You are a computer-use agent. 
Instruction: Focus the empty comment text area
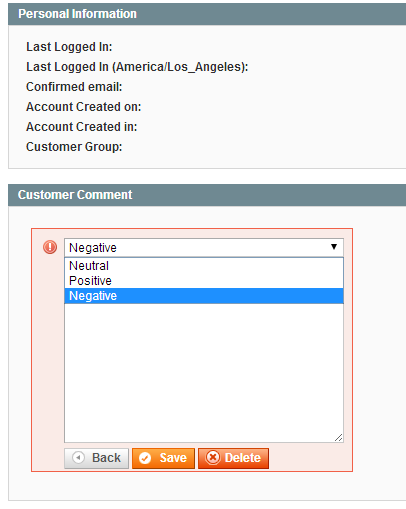[x=204, y=373]
